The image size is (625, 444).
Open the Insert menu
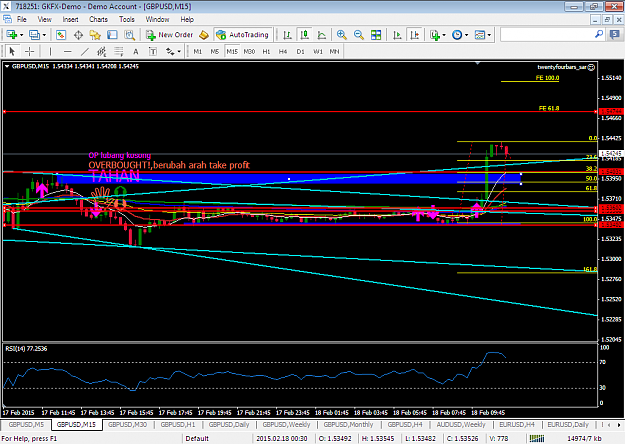point(71,19)
